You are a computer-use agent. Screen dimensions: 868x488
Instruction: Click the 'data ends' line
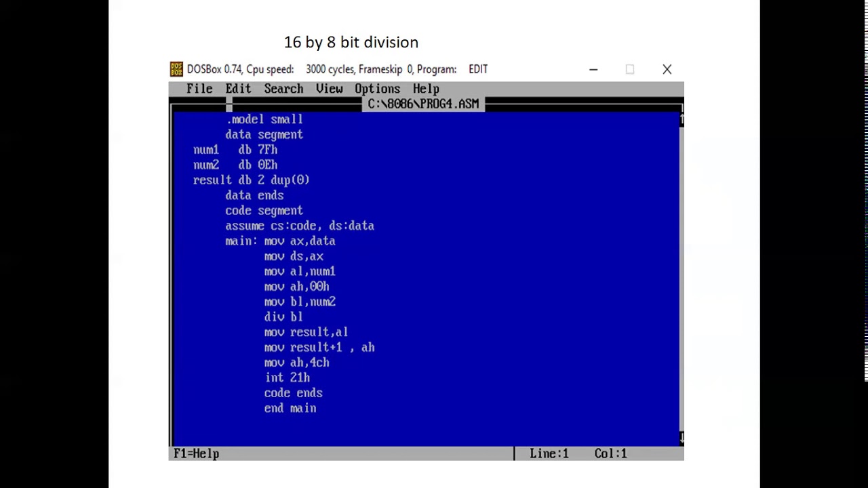tap(254, 195)
